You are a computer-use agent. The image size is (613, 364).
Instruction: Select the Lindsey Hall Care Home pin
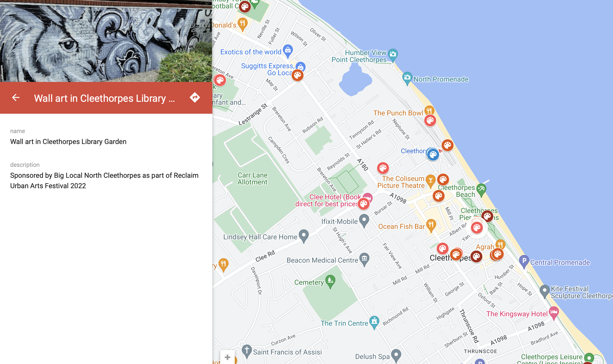coord(304,235)
